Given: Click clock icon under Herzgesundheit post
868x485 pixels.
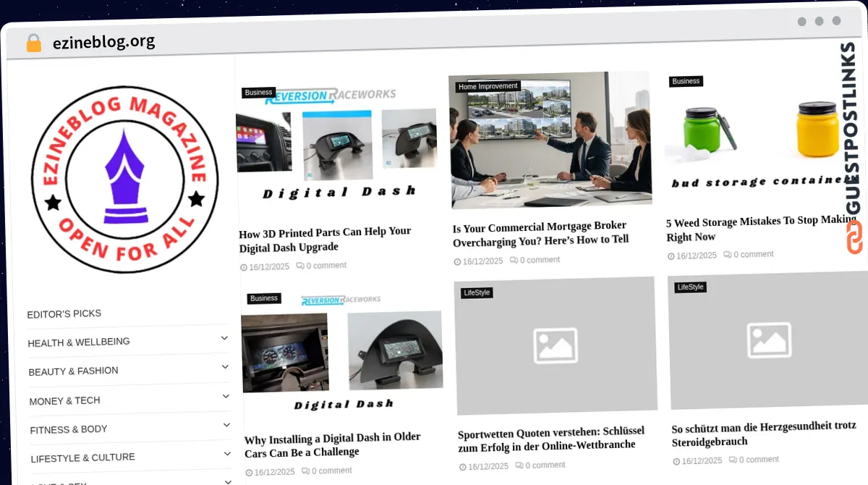Looking at the screenshot, I should click(677, 461).
